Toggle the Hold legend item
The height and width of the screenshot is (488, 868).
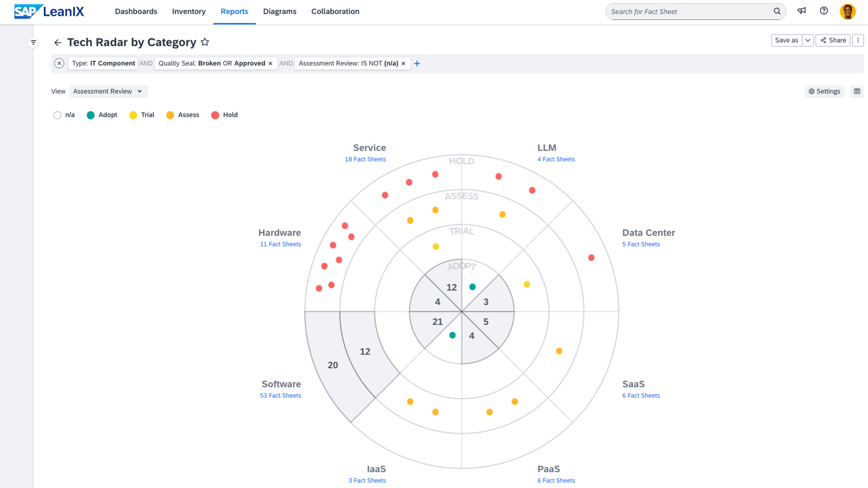[x=224, y=115]
